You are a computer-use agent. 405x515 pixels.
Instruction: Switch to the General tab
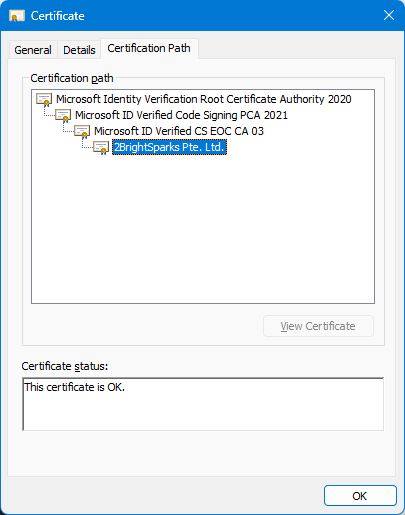point(33,50)
